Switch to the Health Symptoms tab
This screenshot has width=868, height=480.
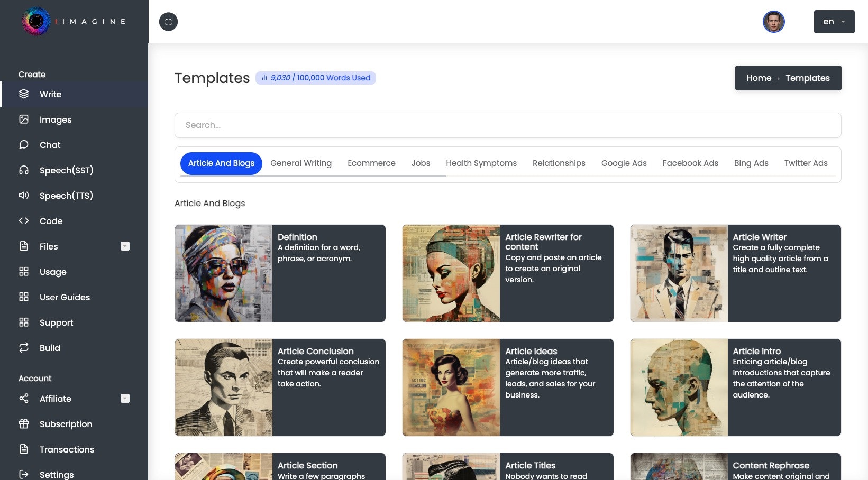click(481, 163)
